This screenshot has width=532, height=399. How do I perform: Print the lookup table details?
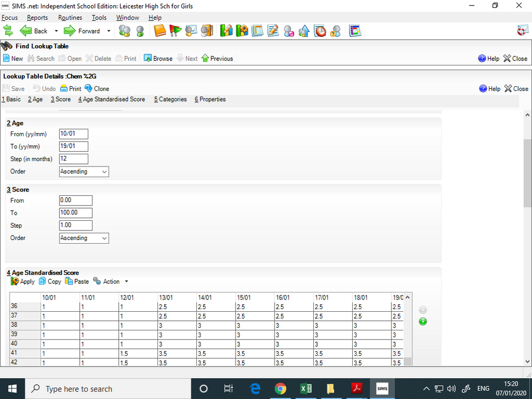71,88
